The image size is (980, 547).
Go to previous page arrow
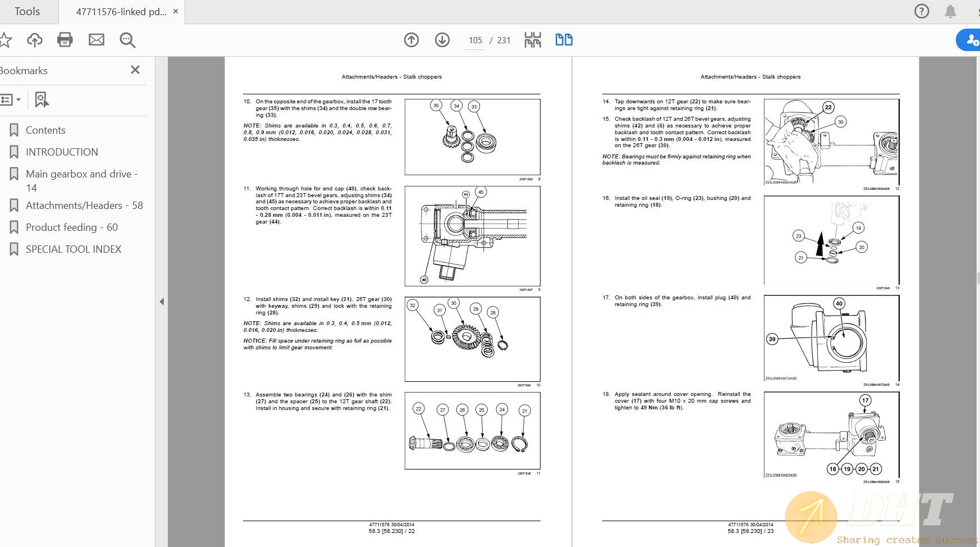pyautogui.click(x=411, y=40)
